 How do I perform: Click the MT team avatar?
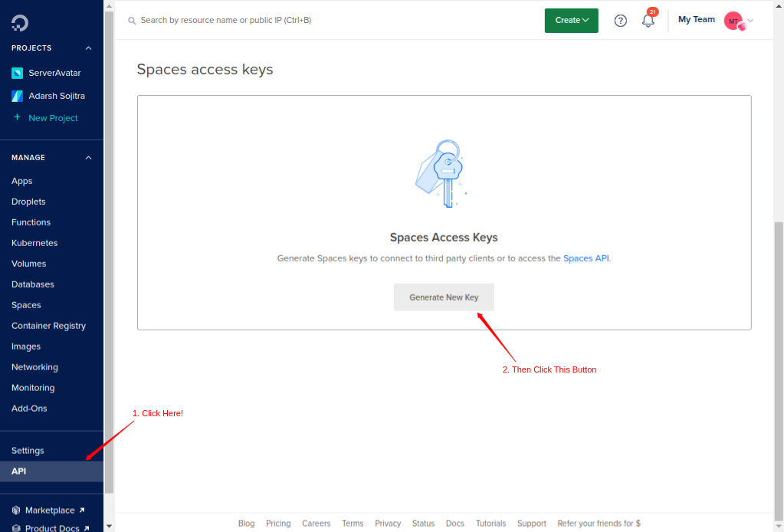pyautogui.click(x=733, y=21)
